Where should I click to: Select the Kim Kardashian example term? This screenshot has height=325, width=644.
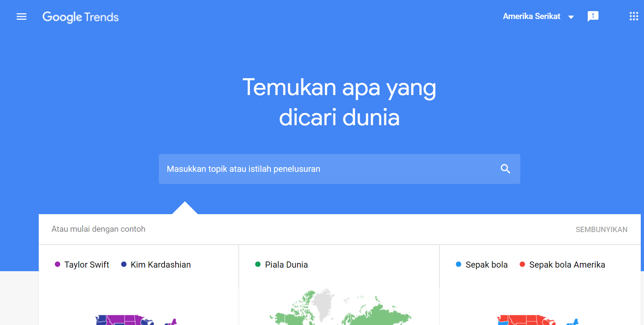click(x=161, y=265)
